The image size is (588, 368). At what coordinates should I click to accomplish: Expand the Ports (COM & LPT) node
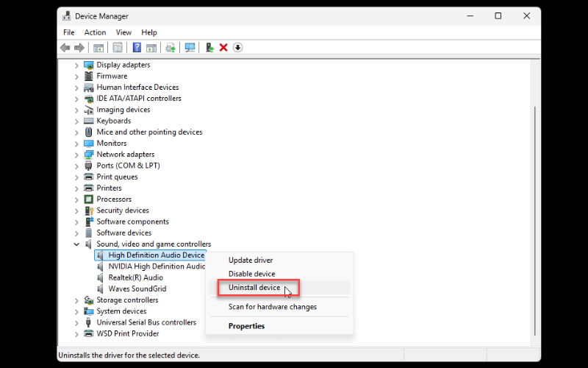tap(76, 166)
